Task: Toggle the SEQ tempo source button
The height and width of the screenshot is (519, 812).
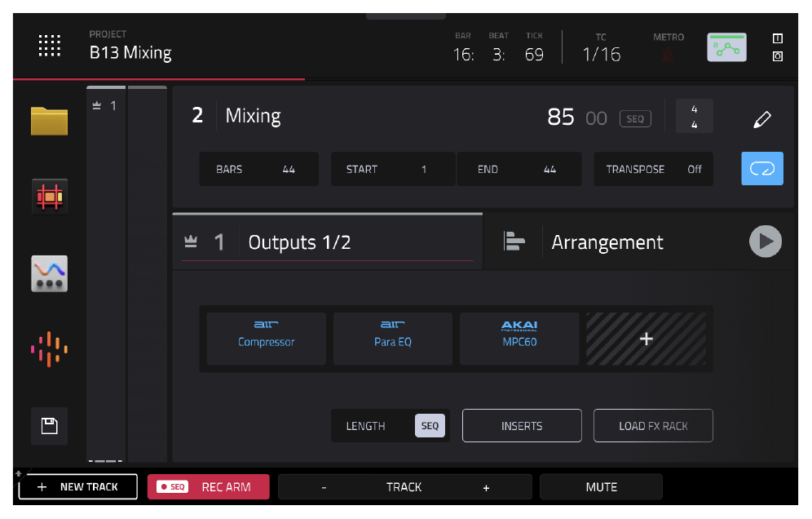Action: click(x=635, y=118)
